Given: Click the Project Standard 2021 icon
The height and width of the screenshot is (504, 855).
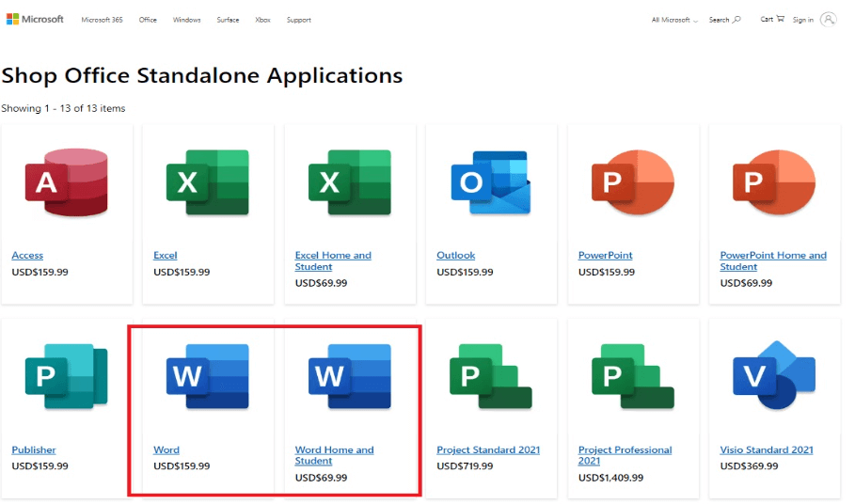Looking at the screenshot, I should coord(491,376).
